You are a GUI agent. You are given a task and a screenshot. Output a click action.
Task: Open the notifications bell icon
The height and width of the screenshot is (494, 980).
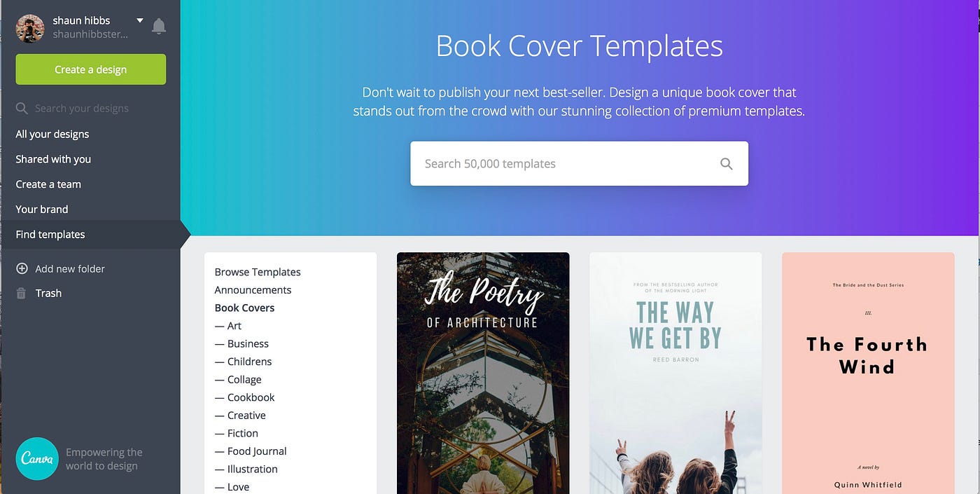(159, 27)
